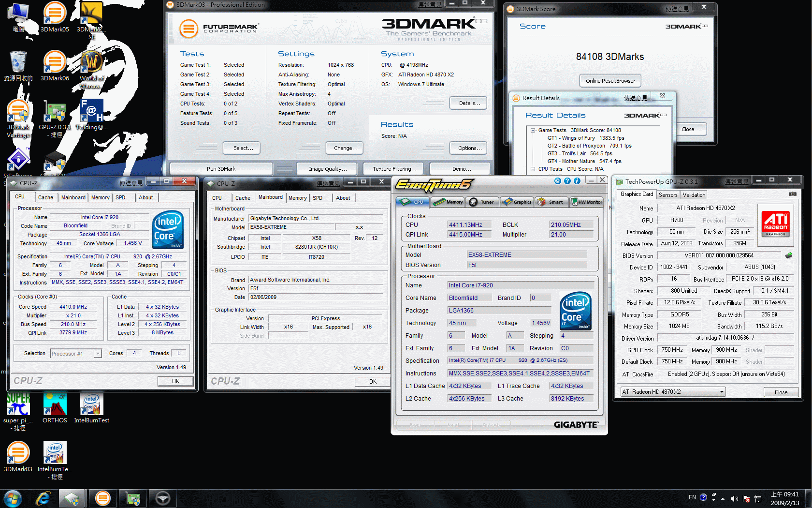
Task: Open the 3DMark05 desktop shortcut
Action: point(55,17)
